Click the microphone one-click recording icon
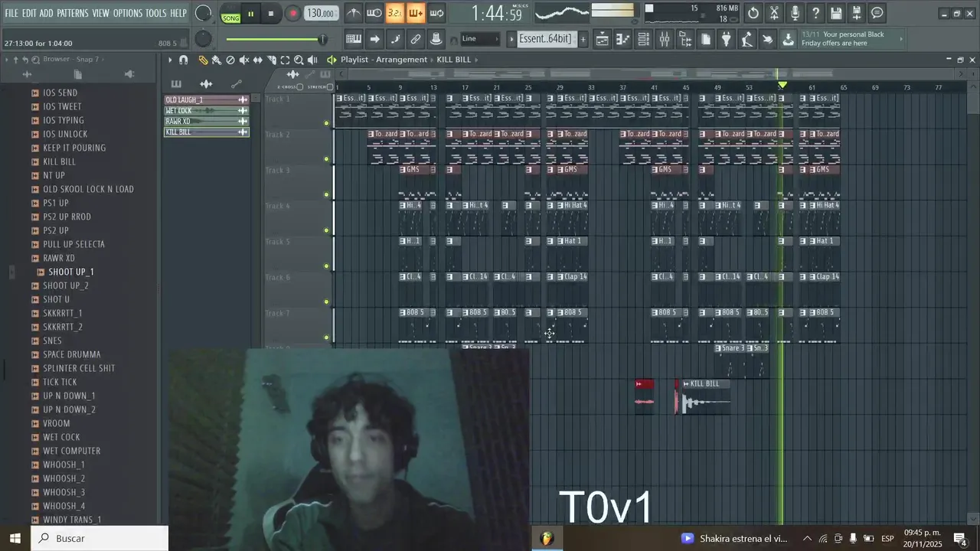This screenshot has width=980, height=551. [x=795, y=13]
